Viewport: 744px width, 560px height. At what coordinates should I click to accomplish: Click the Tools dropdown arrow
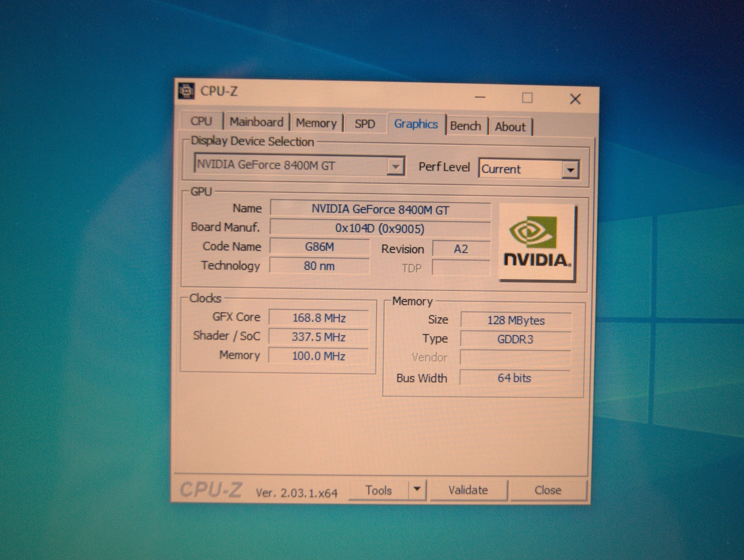click(417, 489)
